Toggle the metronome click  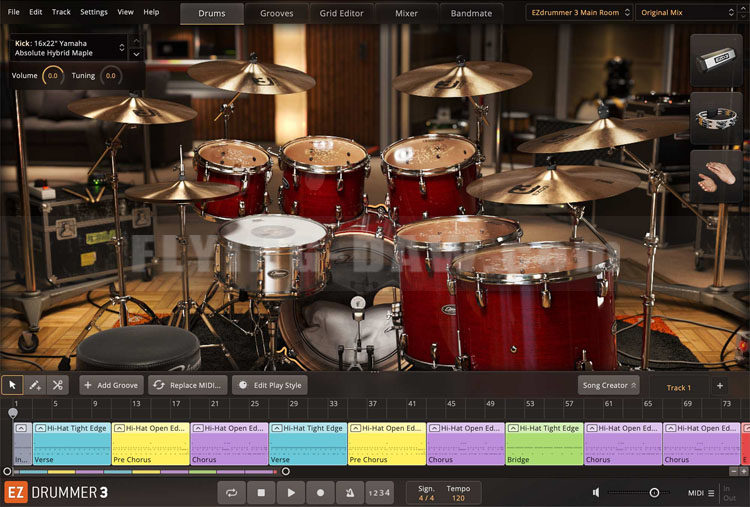(x=349, y=492)
